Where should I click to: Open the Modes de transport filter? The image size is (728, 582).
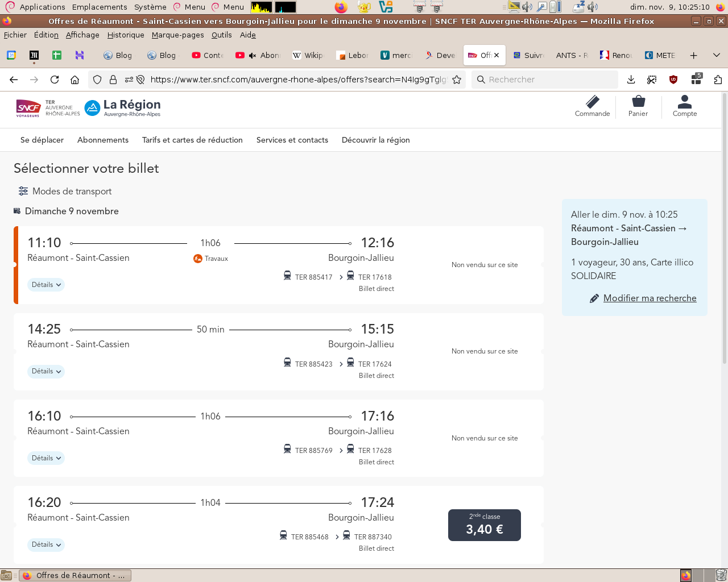(x=65, y=191)
